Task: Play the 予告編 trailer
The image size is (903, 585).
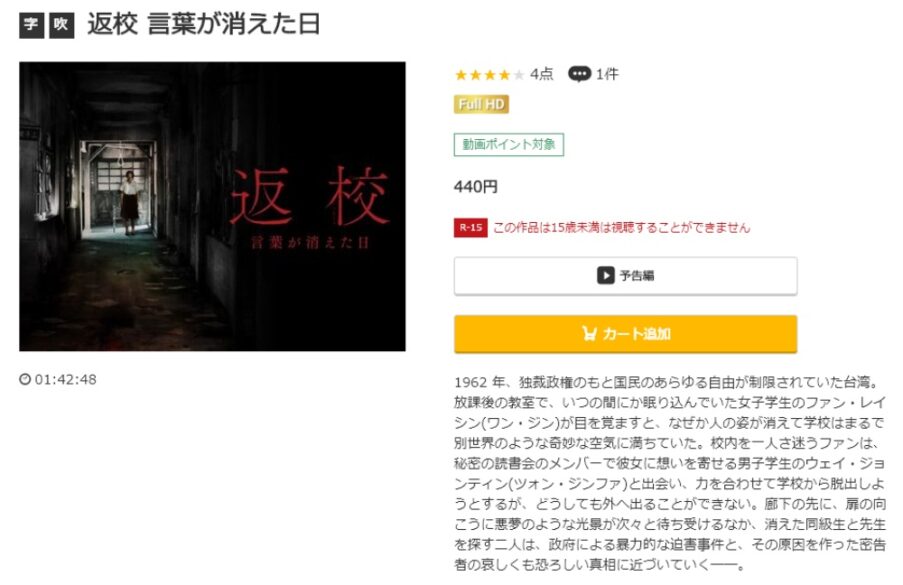Action: point(625,276)
